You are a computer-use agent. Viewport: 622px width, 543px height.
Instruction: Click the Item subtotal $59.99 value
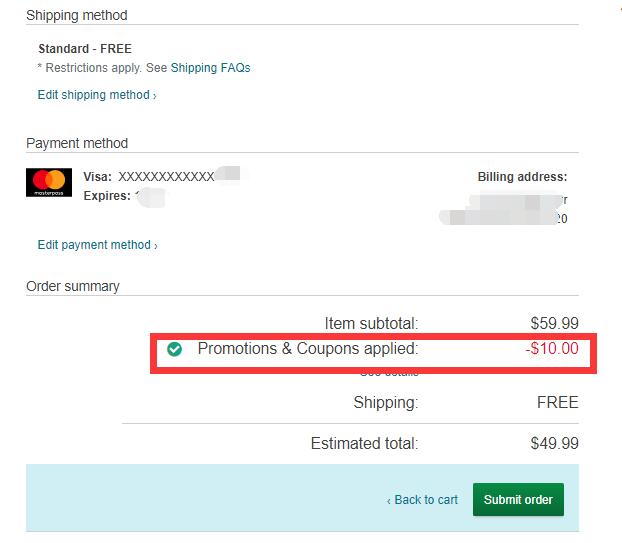[x=555, y=323]
